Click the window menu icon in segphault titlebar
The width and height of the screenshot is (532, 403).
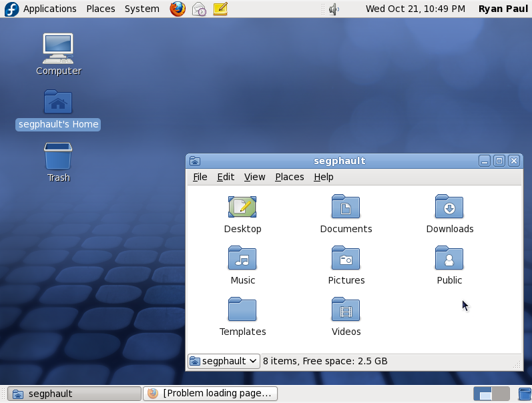click(195, 161)
